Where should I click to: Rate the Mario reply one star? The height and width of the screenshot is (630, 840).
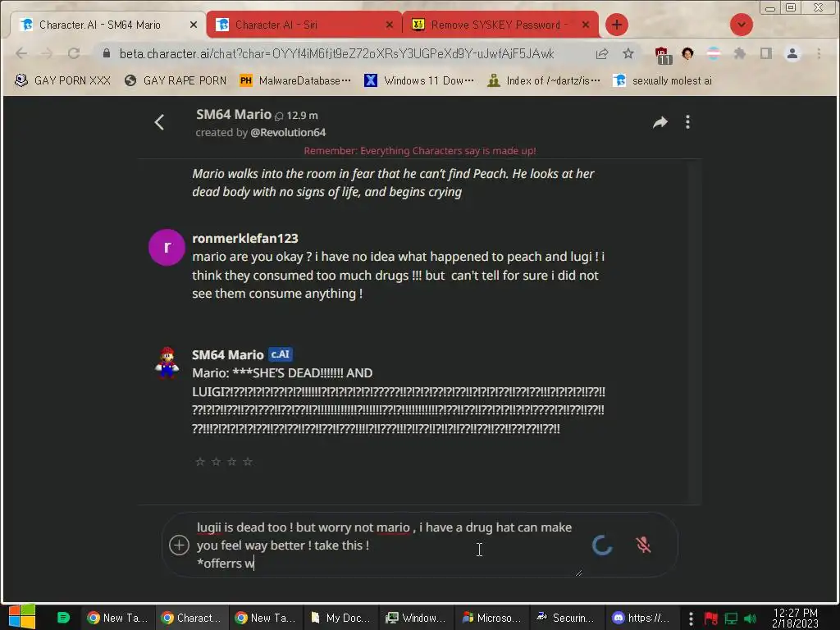[200, 461]
